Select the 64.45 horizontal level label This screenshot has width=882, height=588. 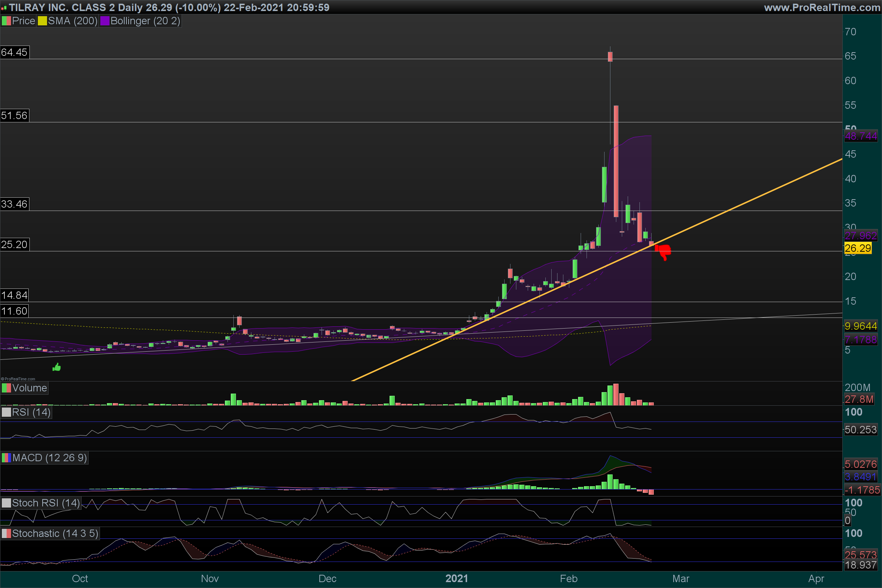(x=14, y=52)
